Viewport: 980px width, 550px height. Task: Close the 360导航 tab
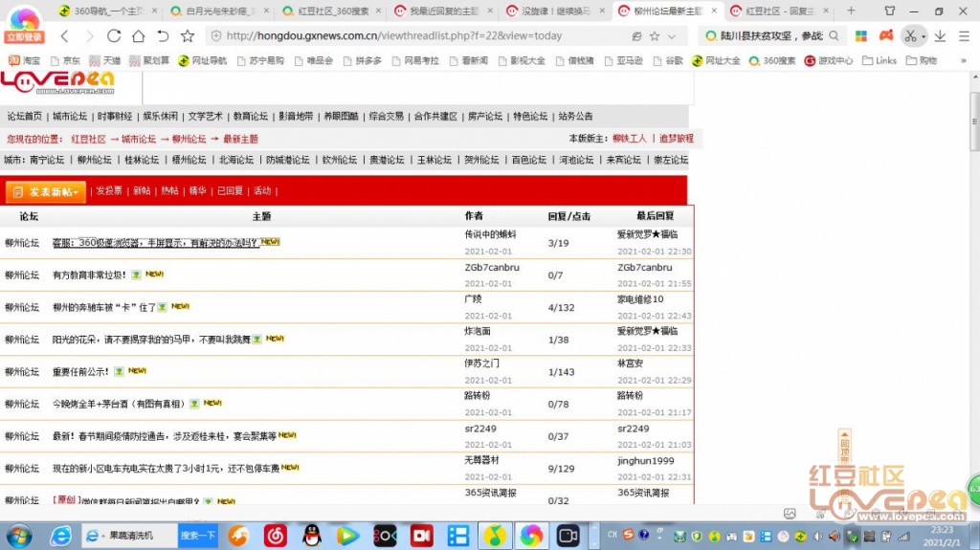pos(154,11)
